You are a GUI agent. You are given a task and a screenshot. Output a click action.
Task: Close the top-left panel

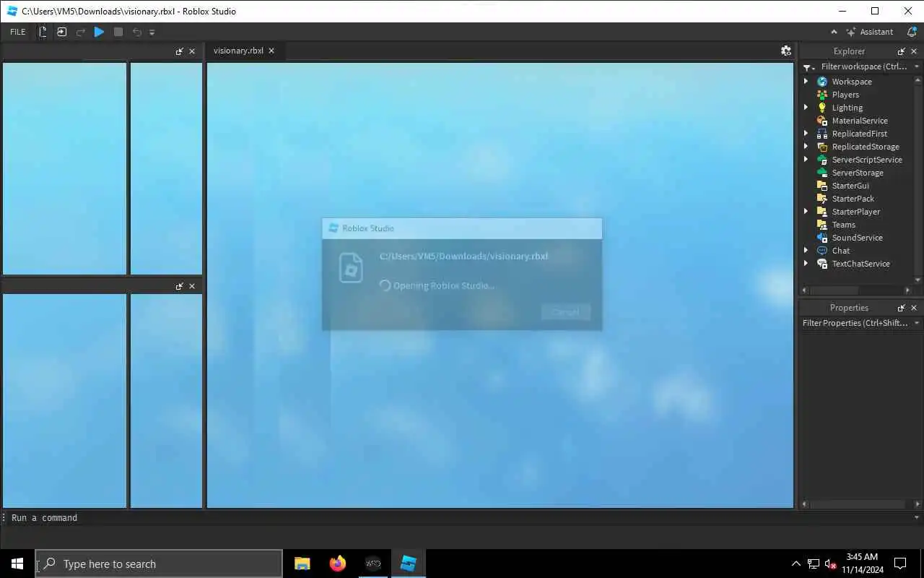click(x=192, y=51)
